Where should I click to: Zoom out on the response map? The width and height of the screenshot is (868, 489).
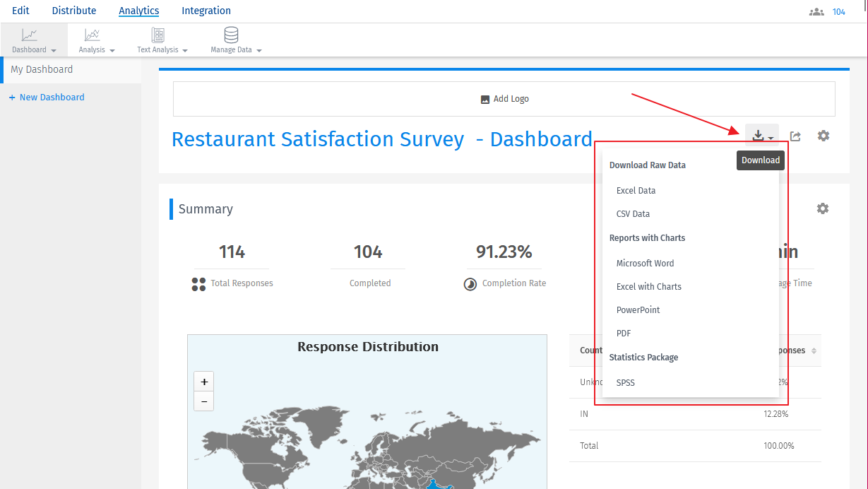click(204, 401)
